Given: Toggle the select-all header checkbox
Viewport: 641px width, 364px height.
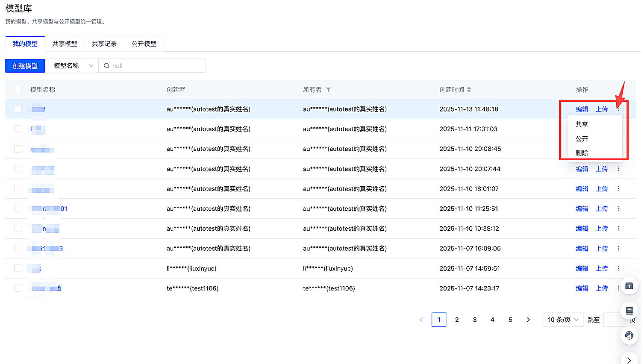Looking at the screenshot, I should click(18, 89).
